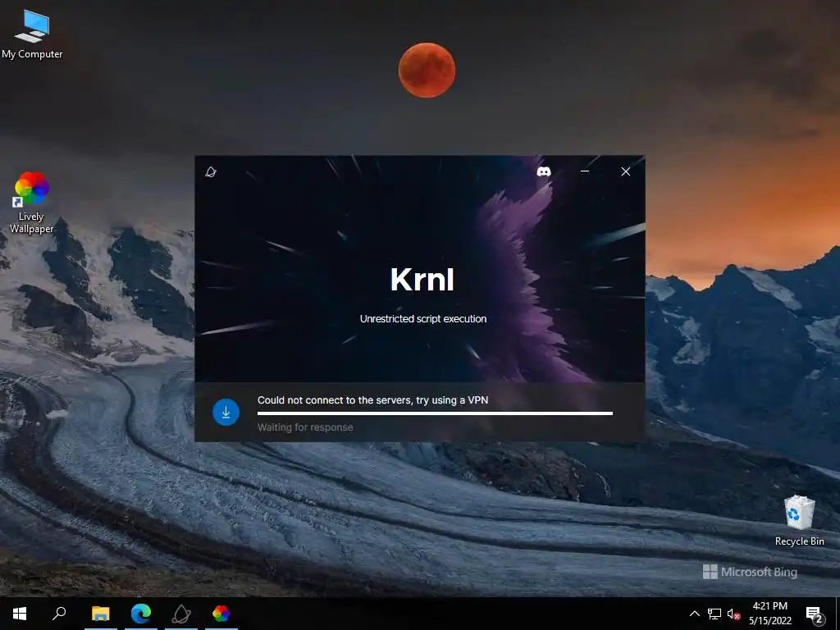Click the download progress bar
The width and height of the screenshot is (840, 630).
coord(435,413)
